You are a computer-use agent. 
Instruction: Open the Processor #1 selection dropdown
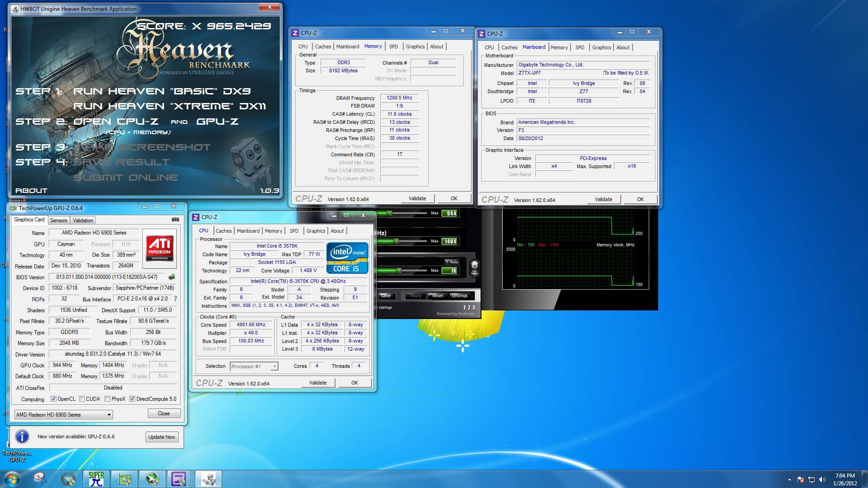point(254,366)
